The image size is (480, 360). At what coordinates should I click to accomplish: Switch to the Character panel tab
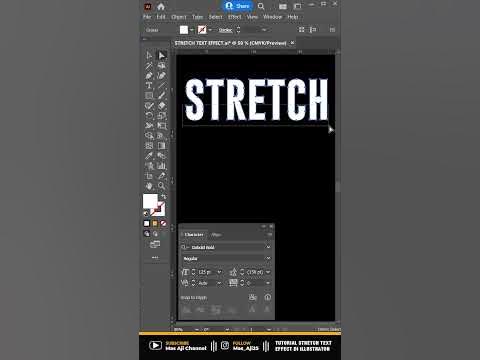pos(194,235)
